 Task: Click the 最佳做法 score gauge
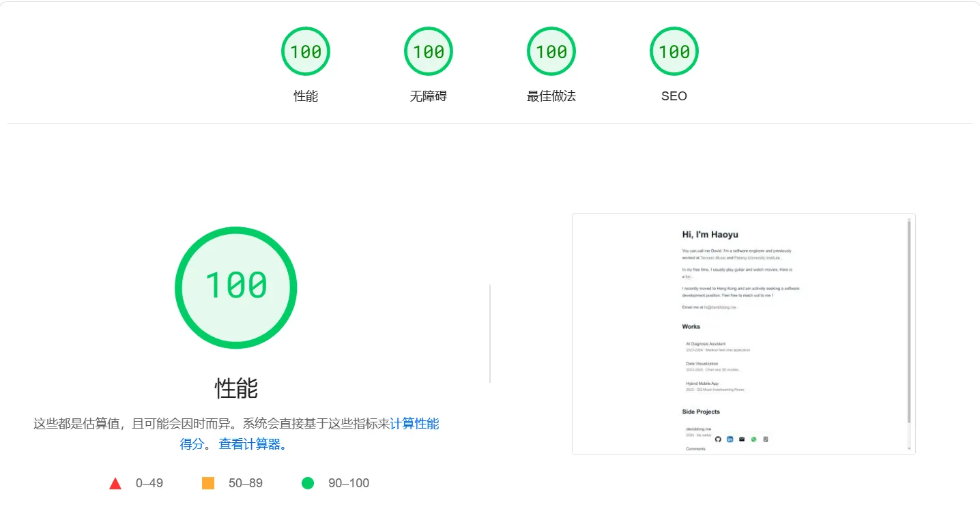pyautogui.click(x=551, y=50)
